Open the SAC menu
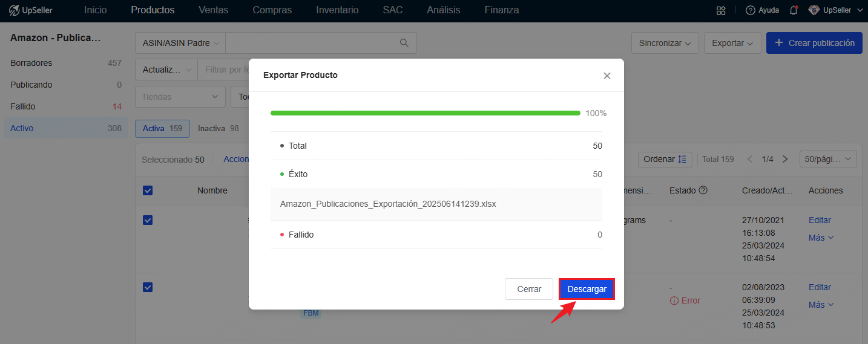Viewport: 868px width, 344px height. [393, 10]
